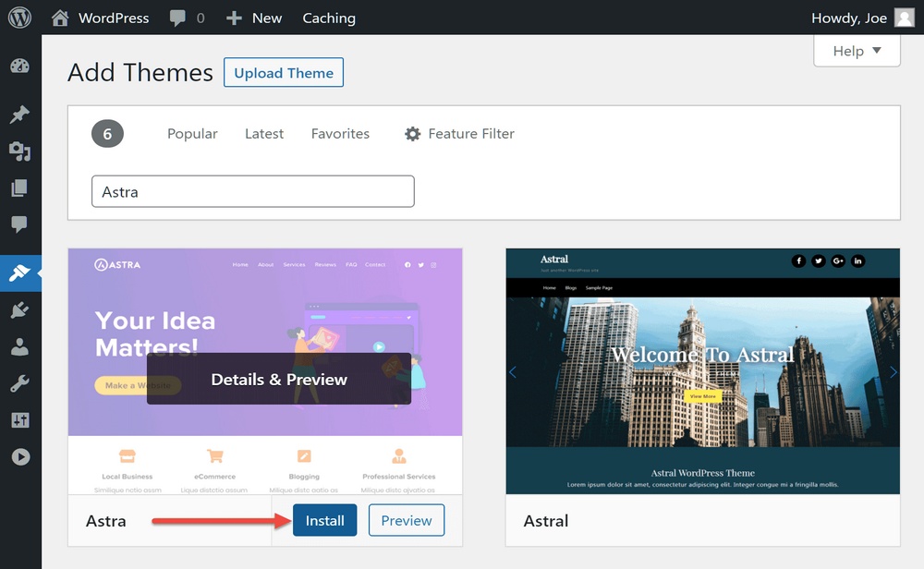The image size is (924, 569).
Task: Open the Caching menu
Action: tap(329, 18)
